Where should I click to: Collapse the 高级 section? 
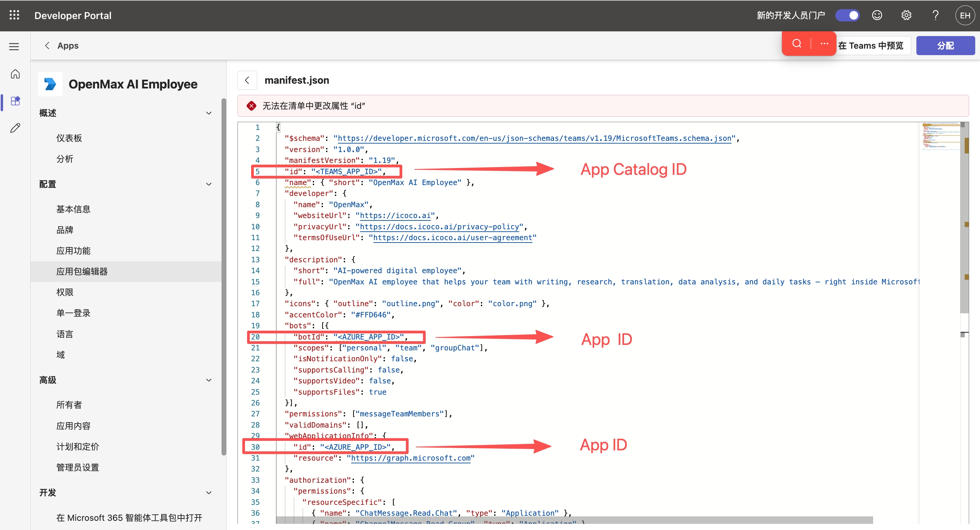209,380
